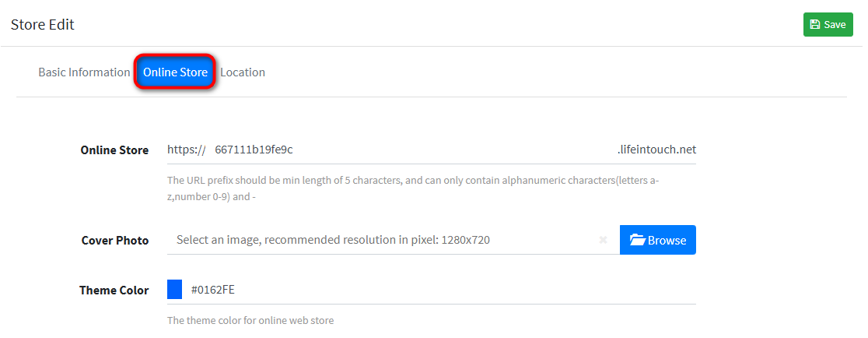Click the Cover Photo field label

(114, 241)
